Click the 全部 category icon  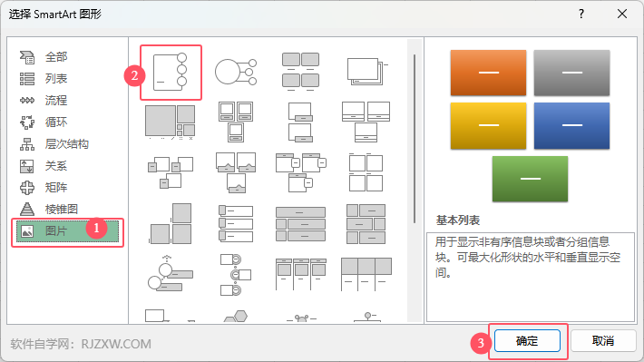coord(27,57)
